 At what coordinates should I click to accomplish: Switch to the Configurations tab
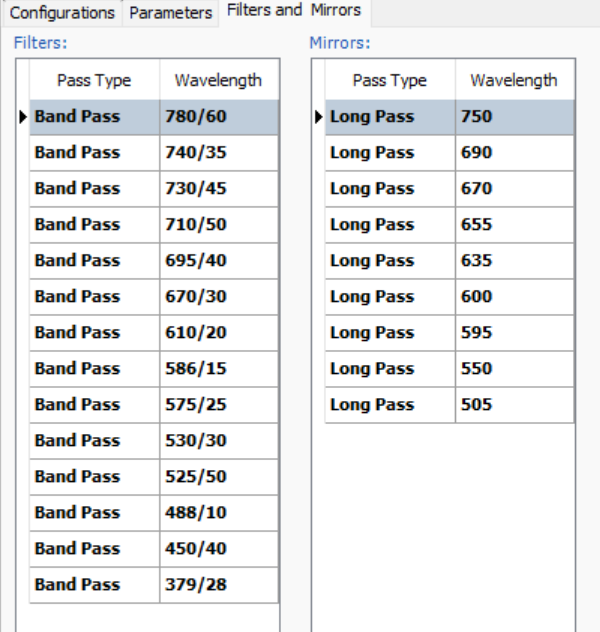[x=62, y=13]
